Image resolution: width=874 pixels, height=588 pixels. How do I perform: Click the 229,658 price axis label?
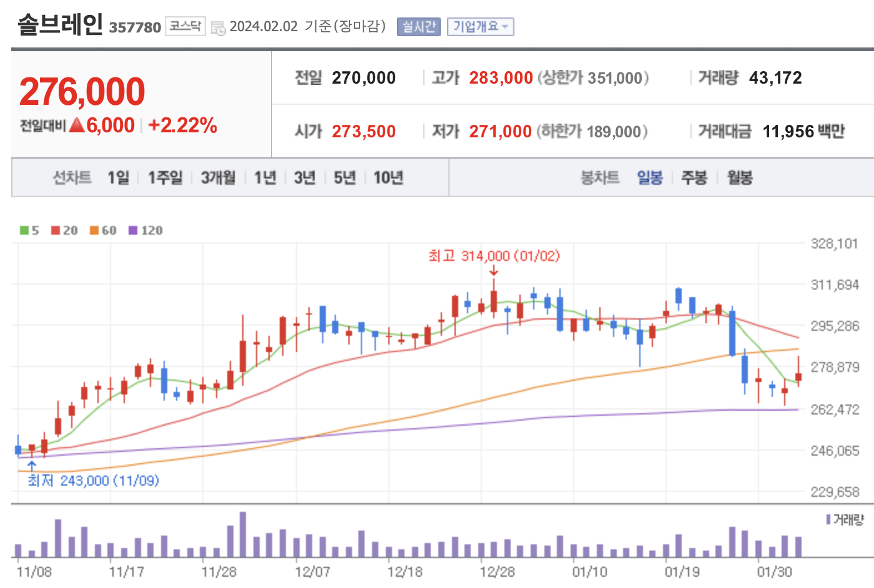click(x=835, y=492)
